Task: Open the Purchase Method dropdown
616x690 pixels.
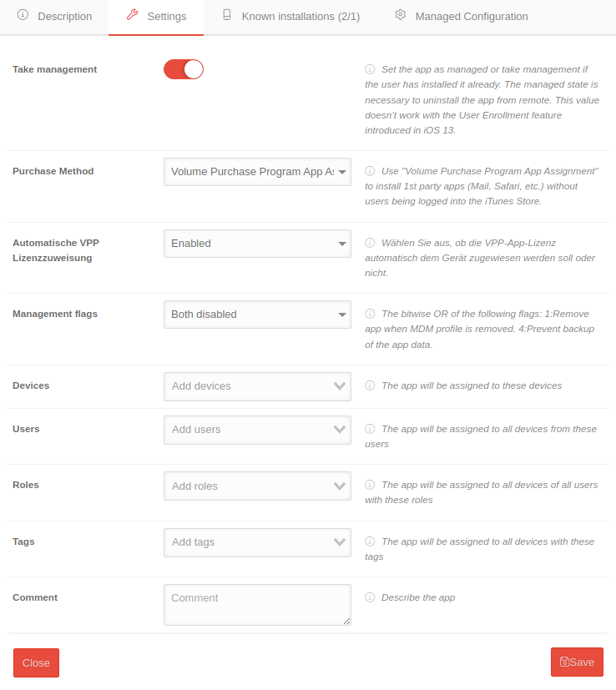Action: [257, 172]
